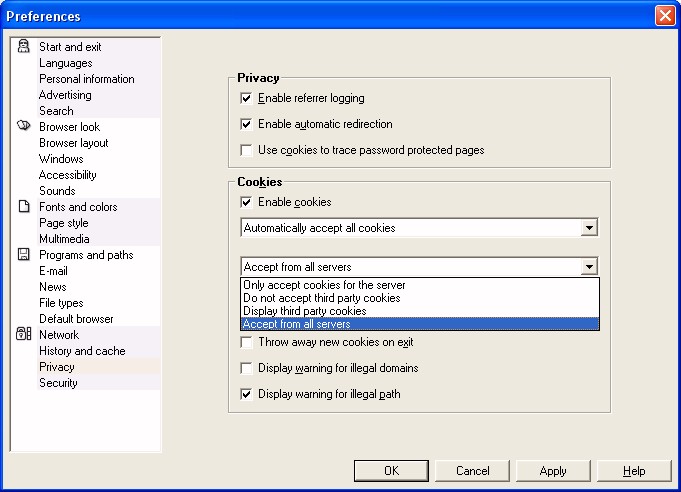This screenshot has width=681, height=492.
Task: Open the Security preferences page
Action: tap(58, 383)
